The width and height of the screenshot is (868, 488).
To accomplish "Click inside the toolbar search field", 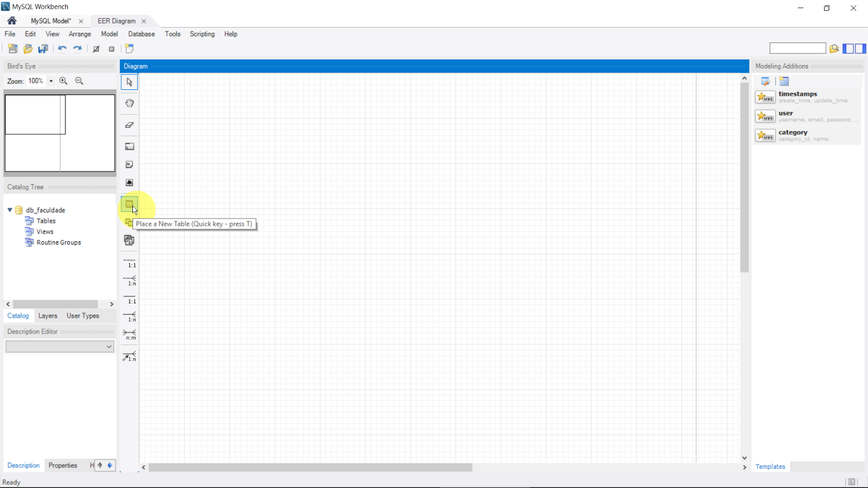I will [797, 48].
